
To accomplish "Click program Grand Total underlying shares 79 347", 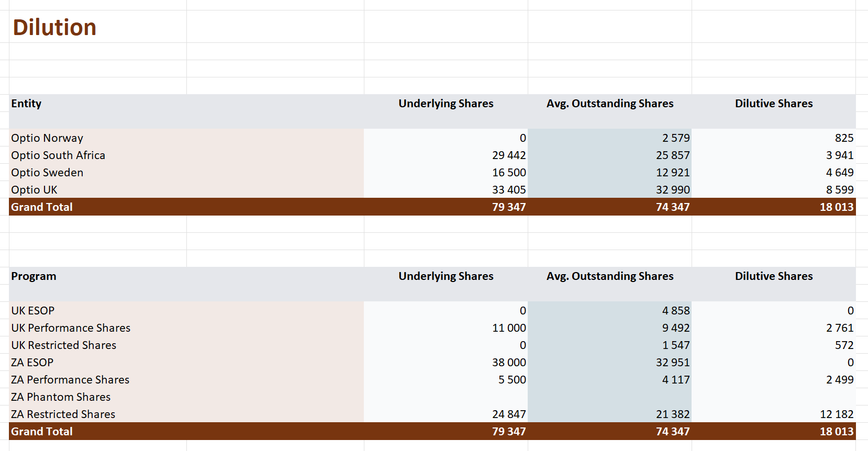I will (x=509, y=432).
